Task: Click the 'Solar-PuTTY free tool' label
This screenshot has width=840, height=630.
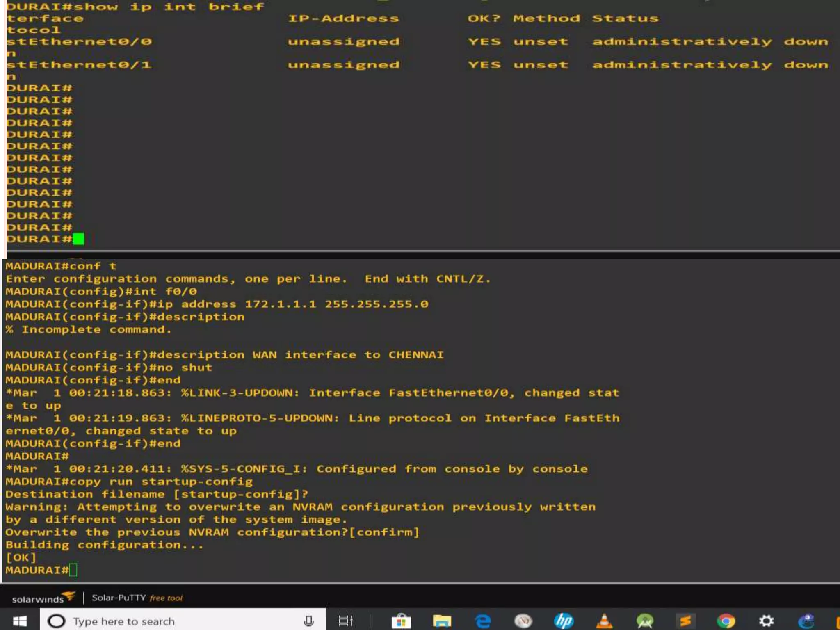Action: click(137, 598)
